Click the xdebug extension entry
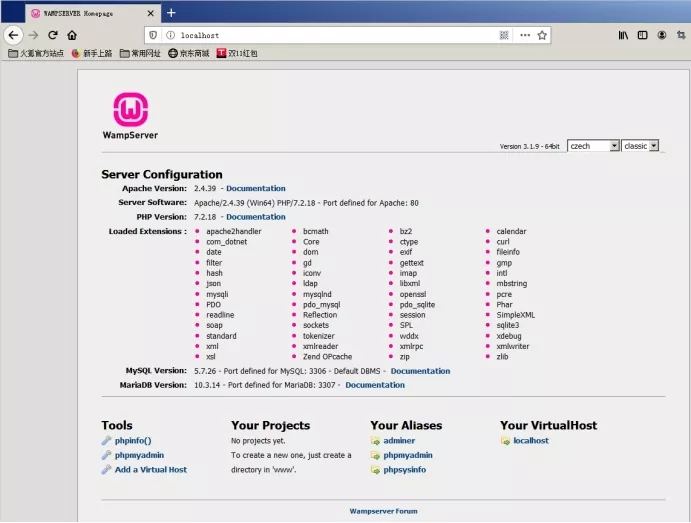Viewport: 691px width, 523px height. click(509, 336)
